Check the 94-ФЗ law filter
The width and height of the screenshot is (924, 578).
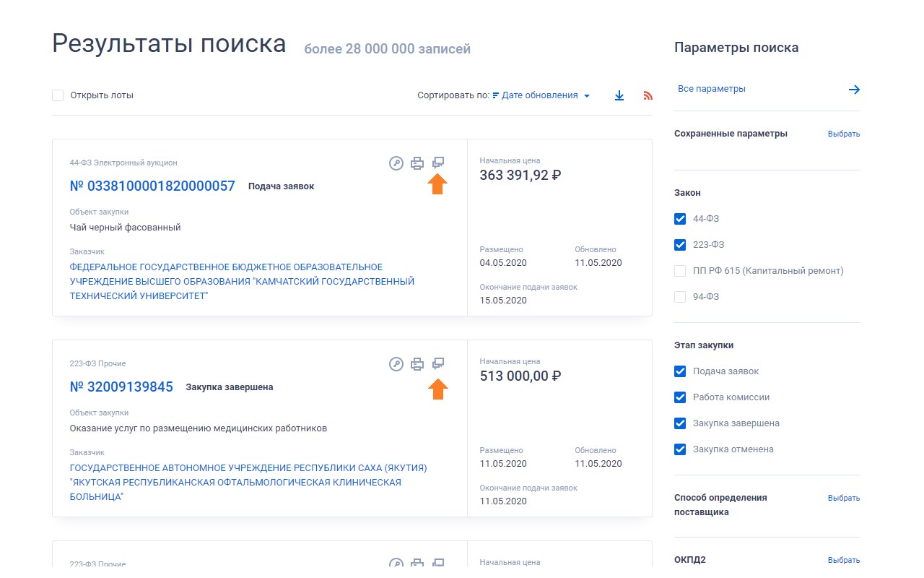(679, 297)
